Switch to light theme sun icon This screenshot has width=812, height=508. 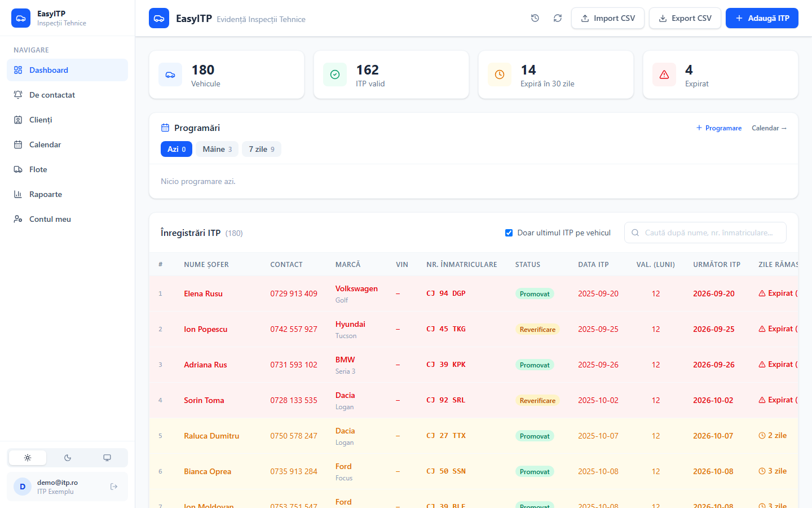point(28,458)
